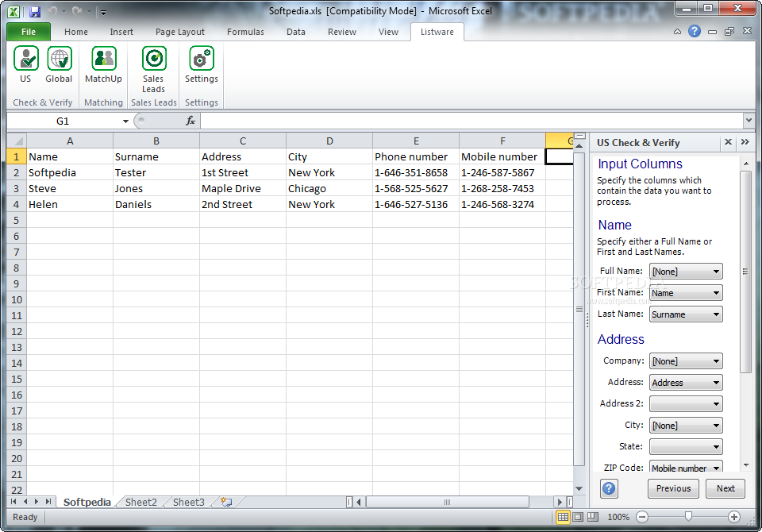Expand the Last Name dropdown
762x532 pixels.
click(x=716, y=314)
